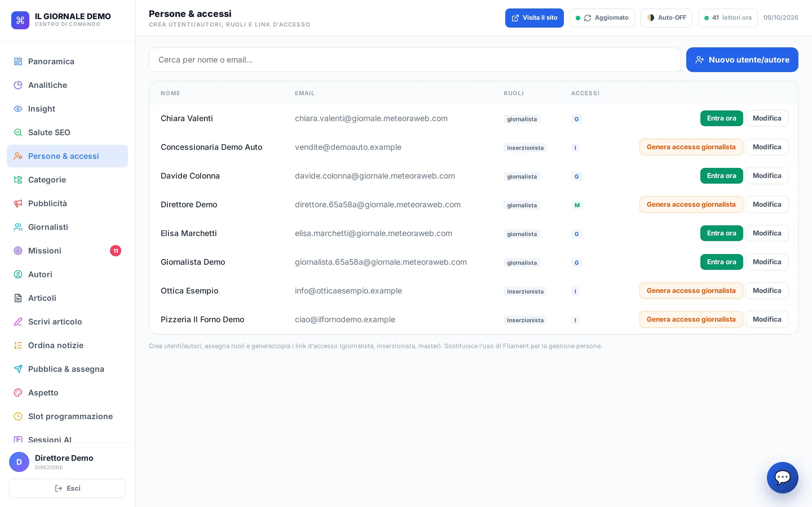The height and width of the screenshot is (507, 812).
Task: Open the Categorie menu item
Action: click(67, 180)
